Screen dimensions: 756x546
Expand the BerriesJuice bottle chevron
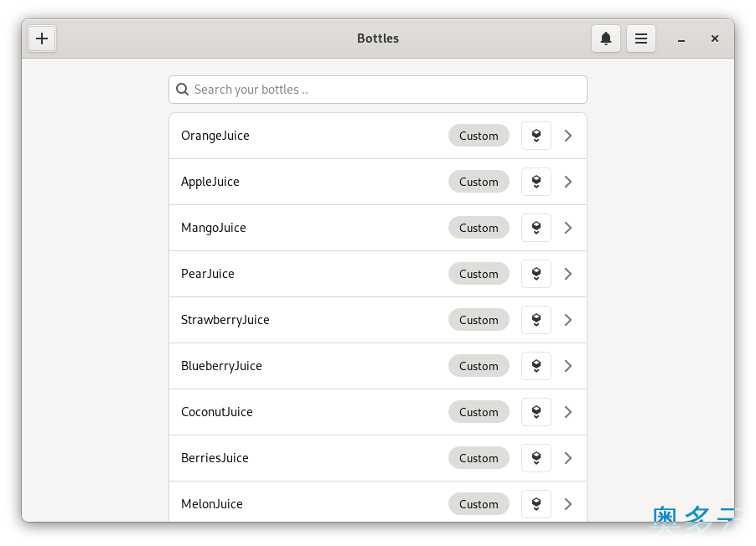coord(568,458)
